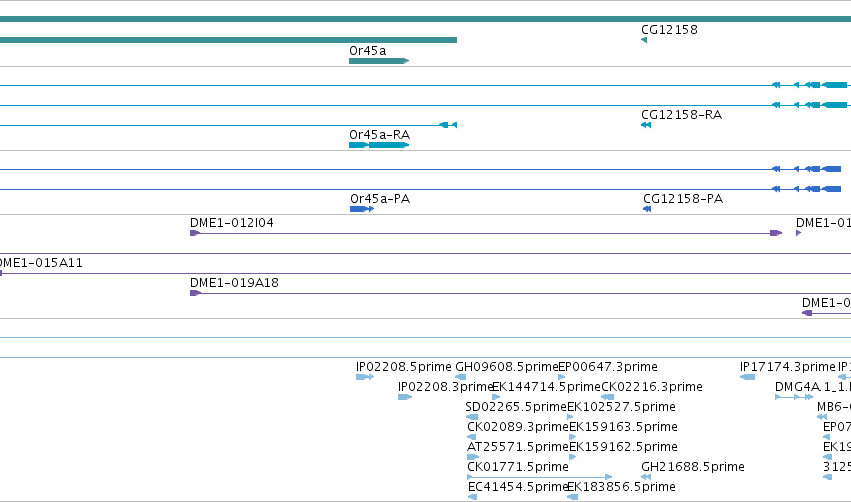851x502 pixels.
Task: Click the EK159163.5prime EST label
Action: pos(623,427)
